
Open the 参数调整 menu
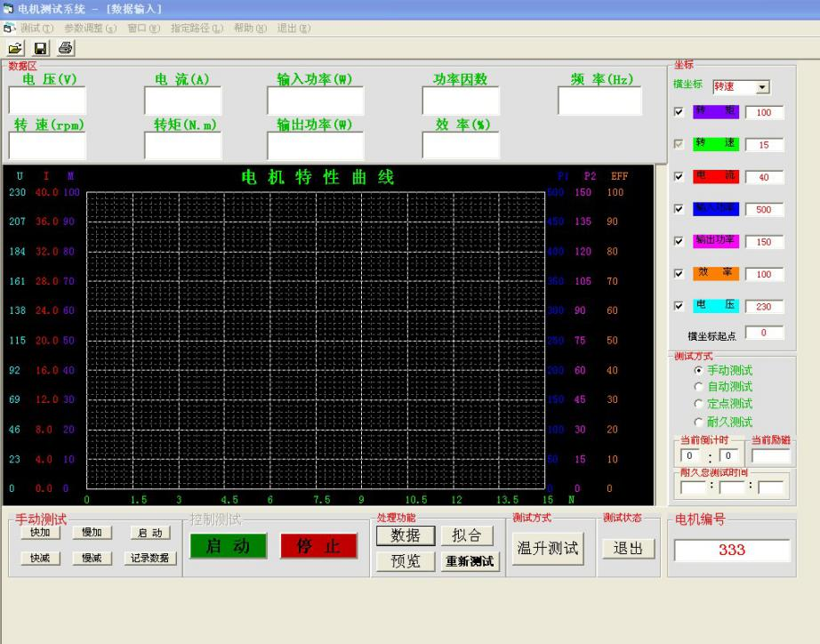(x=90, y=28)
